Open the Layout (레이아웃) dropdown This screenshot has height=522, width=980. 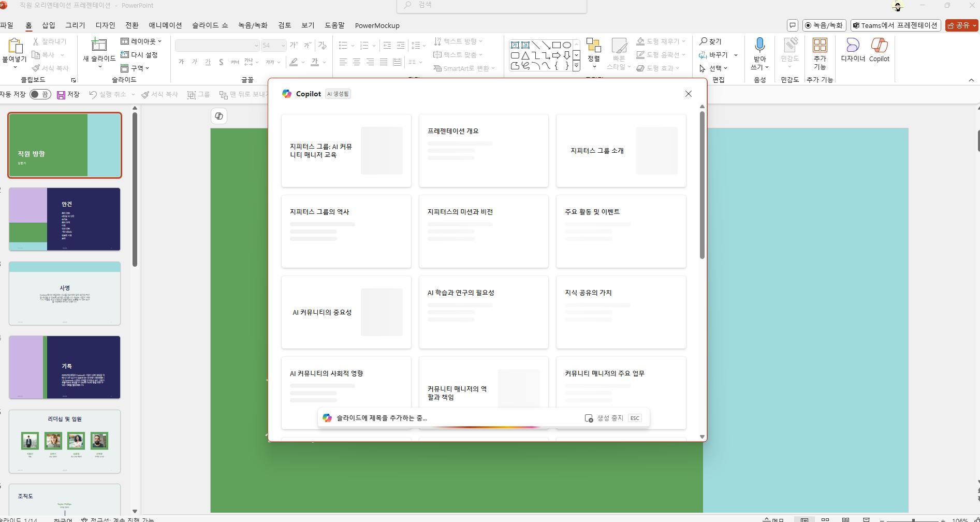(x=141, y=41)
